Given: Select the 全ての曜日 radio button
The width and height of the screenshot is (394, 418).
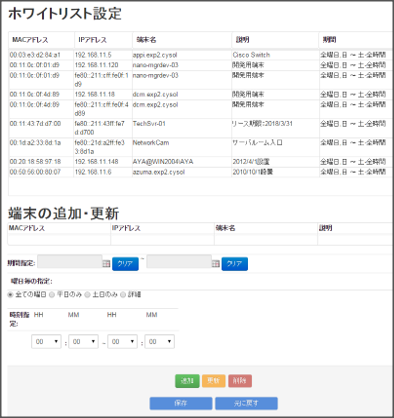Looking at the screenshot, I should pos(10,295).
